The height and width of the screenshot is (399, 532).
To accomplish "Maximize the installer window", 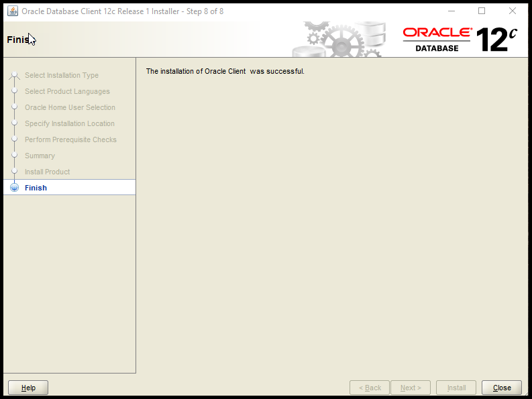I will [482, 11].
